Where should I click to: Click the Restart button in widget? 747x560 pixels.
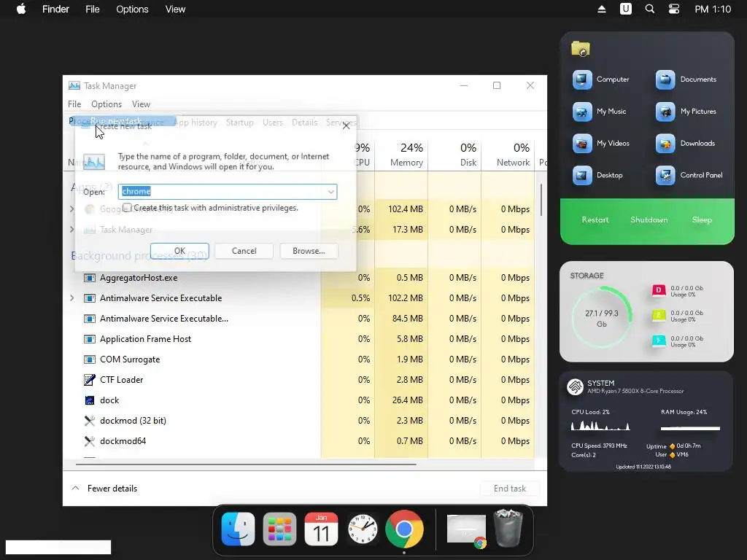pos(595,220)
